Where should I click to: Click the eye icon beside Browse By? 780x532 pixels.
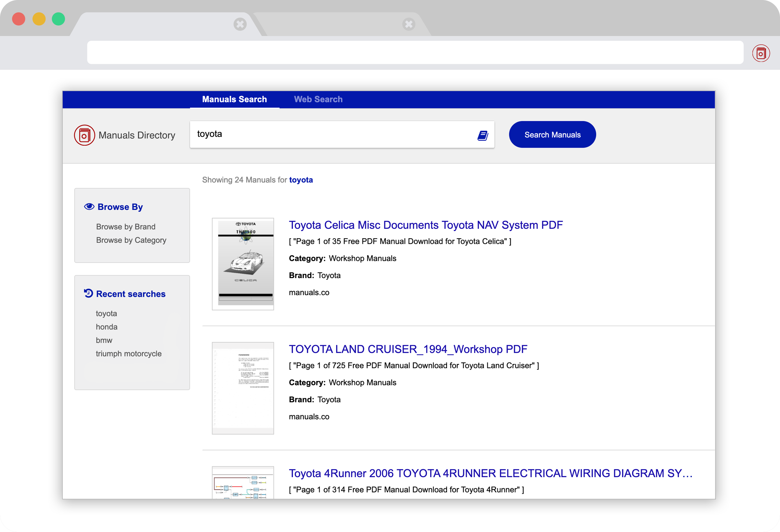[89, 206]
